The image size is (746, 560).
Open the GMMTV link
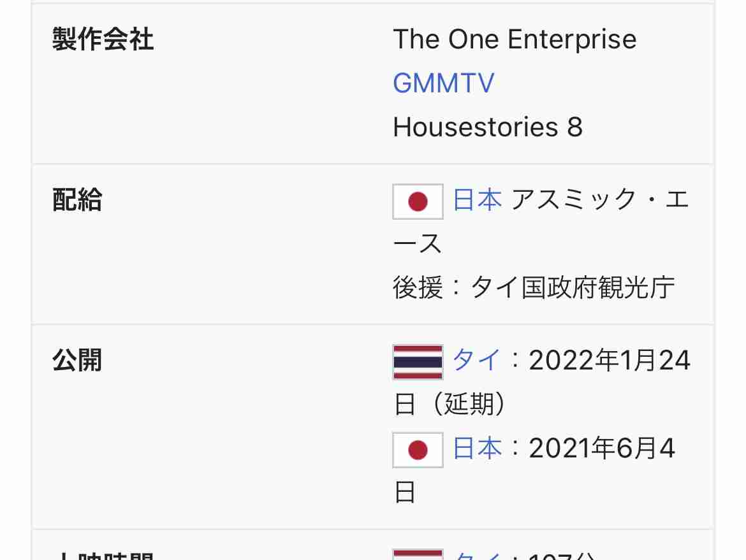[443, 83]
